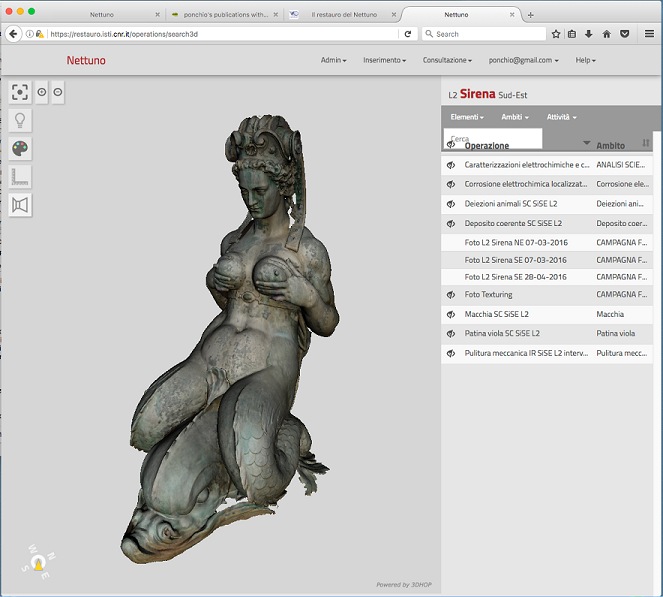663x597 pixels.
Task: Click the Cerca search field
Action: tap(493, 138)
